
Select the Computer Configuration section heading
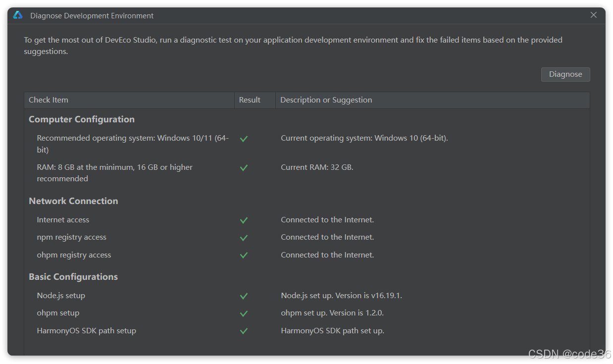(x=82, y=119)
